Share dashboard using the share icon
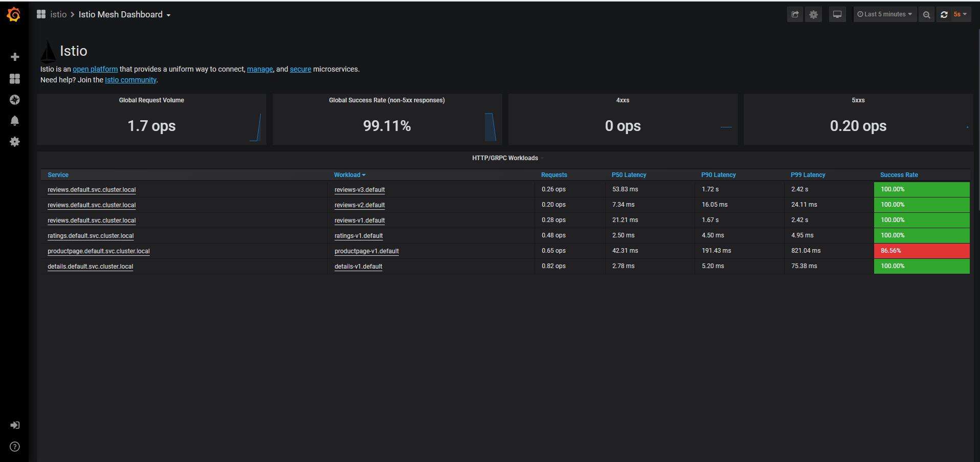980x462 pixels. [795, 14]
